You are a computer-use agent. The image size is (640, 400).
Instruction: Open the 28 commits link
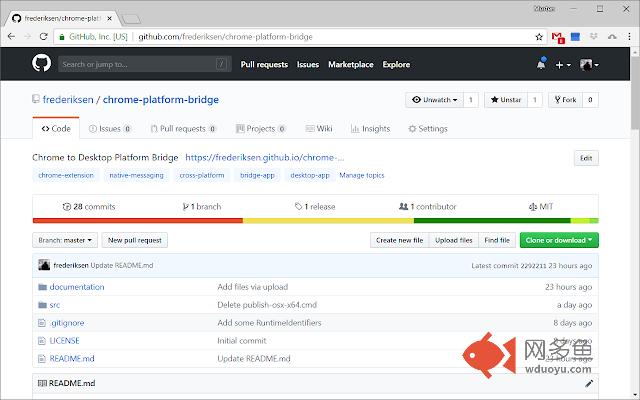[x=88, y=206]
